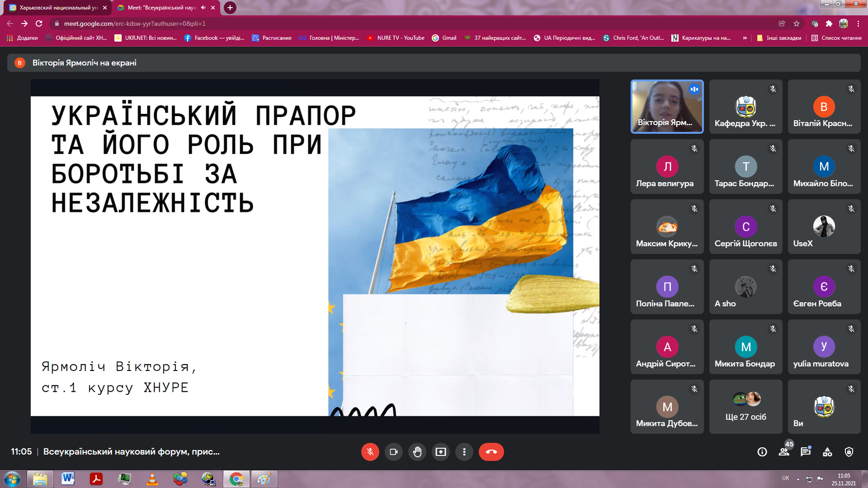This screenshot has width=868, height=488.
Task: Expand the hidden bookmarks chevron
Action: 745,38
